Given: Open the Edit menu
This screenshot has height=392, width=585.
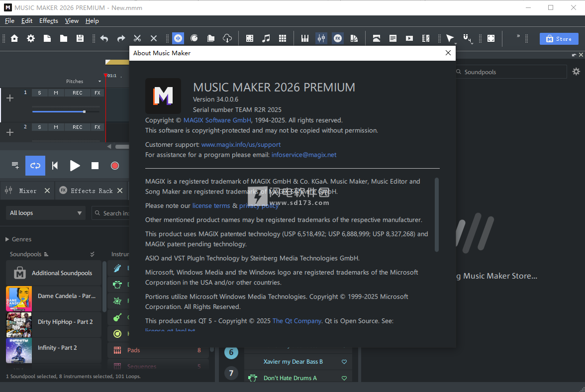Looking at the screenshot, I should point(27,21).
